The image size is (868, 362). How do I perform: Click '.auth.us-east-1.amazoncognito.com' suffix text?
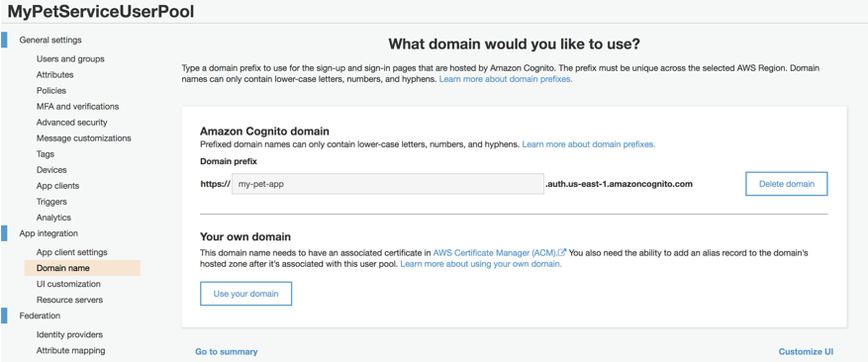point(619,184)
